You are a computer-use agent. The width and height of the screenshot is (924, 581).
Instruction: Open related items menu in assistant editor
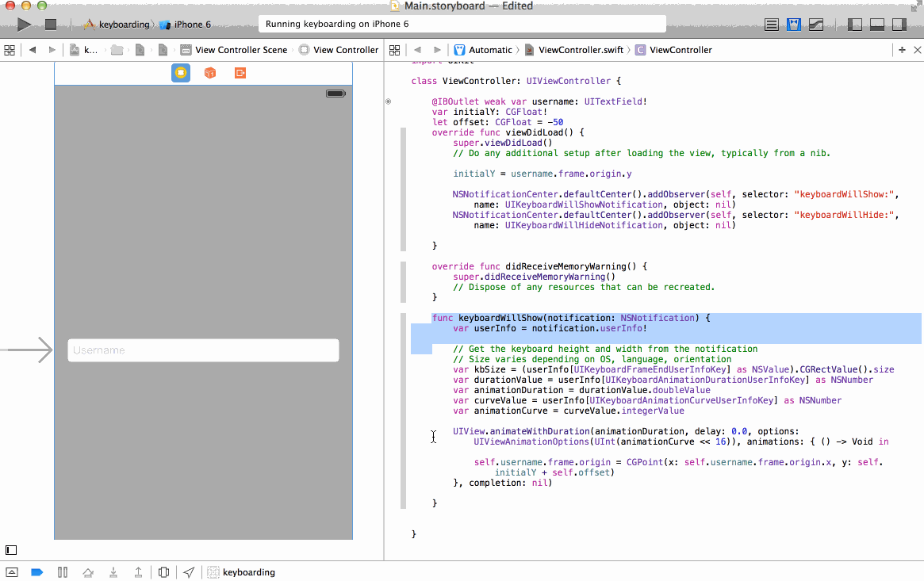click(x=395, y=50)
